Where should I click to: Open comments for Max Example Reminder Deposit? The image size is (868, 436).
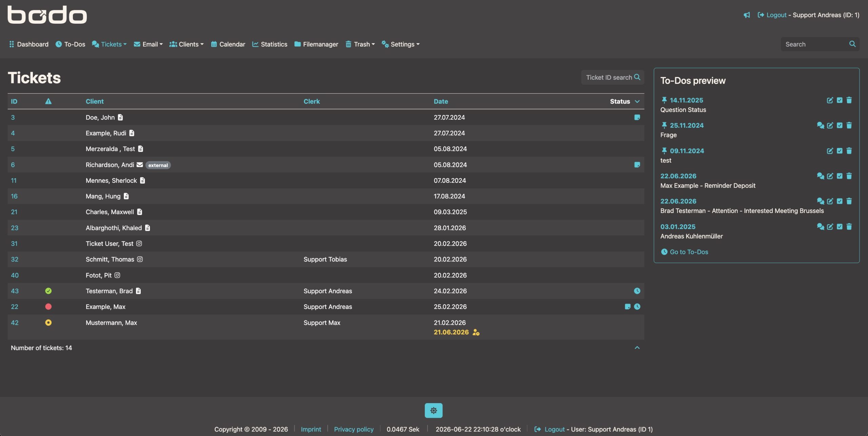[x=820, y=176]
